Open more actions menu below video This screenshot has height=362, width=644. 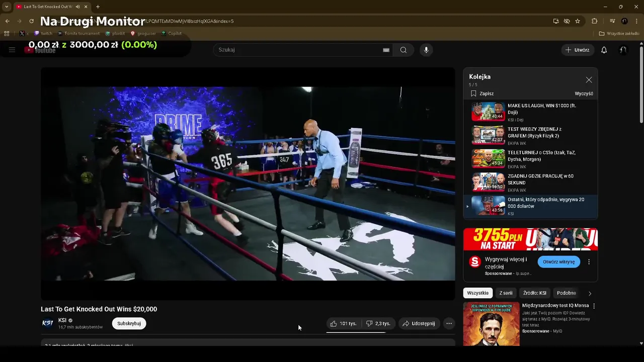coord(449,323)
